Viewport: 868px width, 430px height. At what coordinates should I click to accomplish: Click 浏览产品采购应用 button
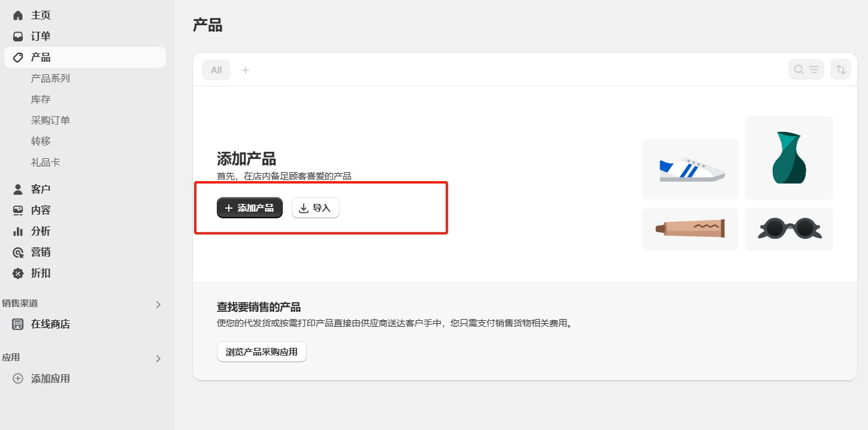261,351
